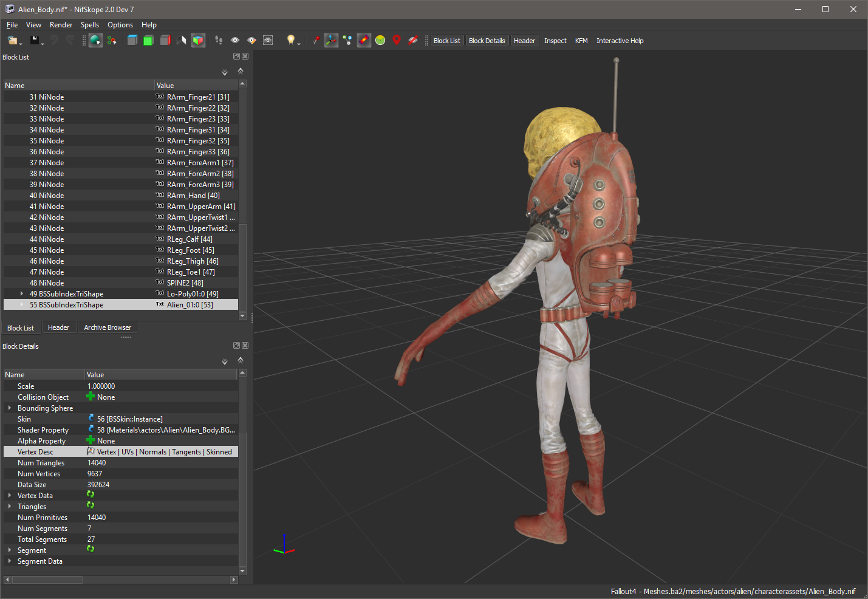Click the Interactive Help button

pyautogui.click(x=620, y=41)
